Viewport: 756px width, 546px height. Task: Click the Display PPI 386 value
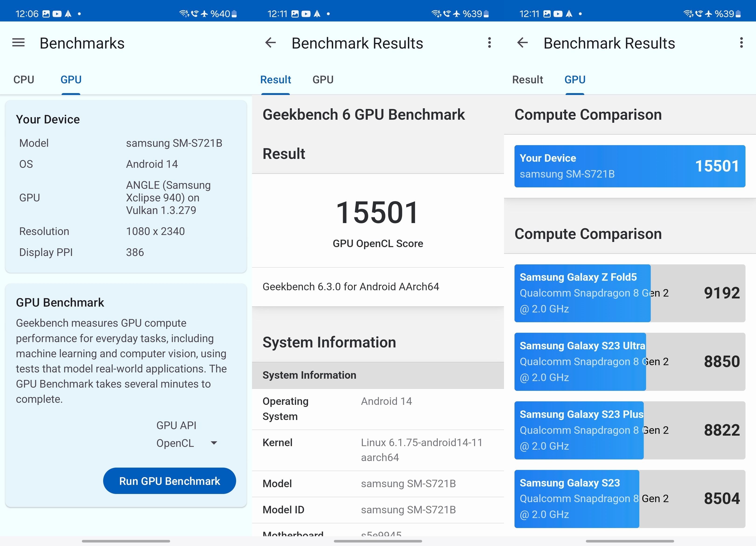click(x=135, y=252)
